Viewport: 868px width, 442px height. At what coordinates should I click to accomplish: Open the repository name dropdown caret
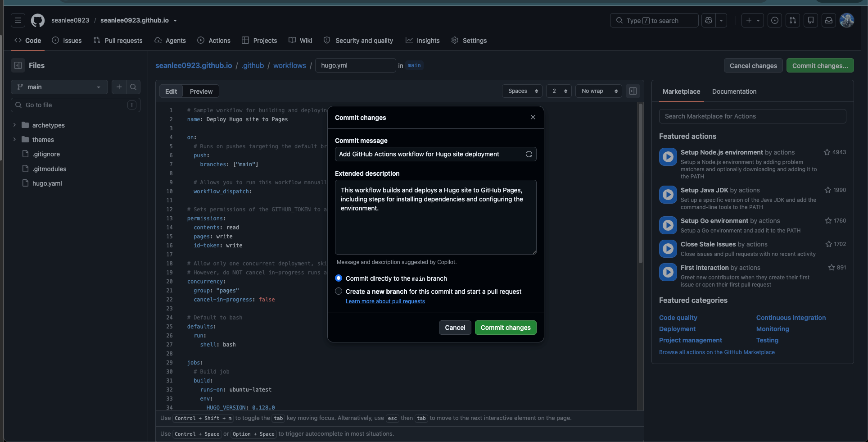175,21
